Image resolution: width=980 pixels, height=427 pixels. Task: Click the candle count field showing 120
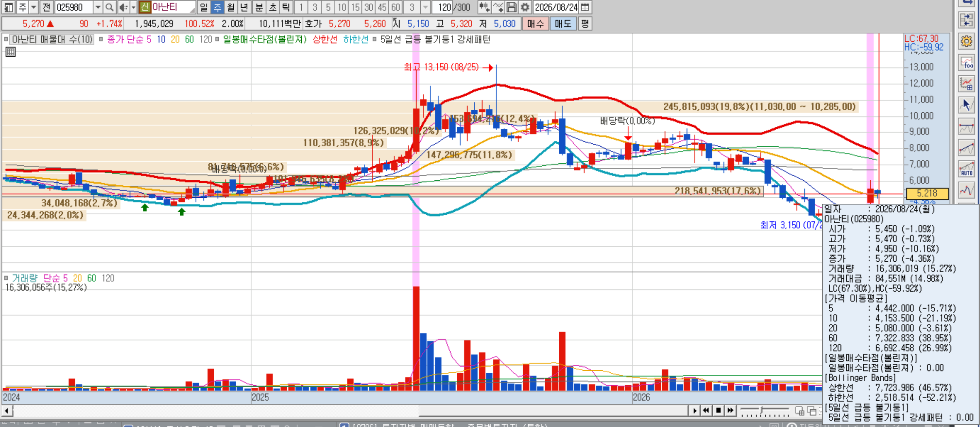(x=442, y=7)
